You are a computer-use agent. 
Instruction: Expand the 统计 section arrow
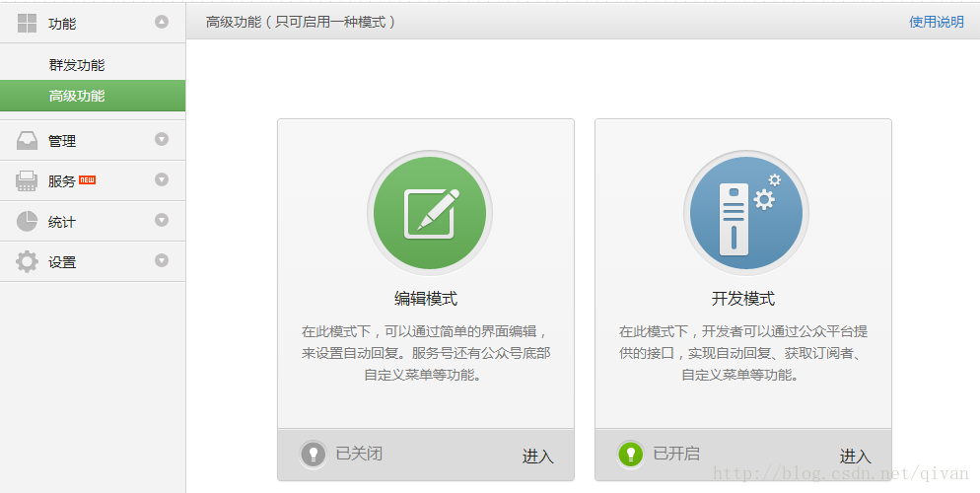(x=162, y=220)
